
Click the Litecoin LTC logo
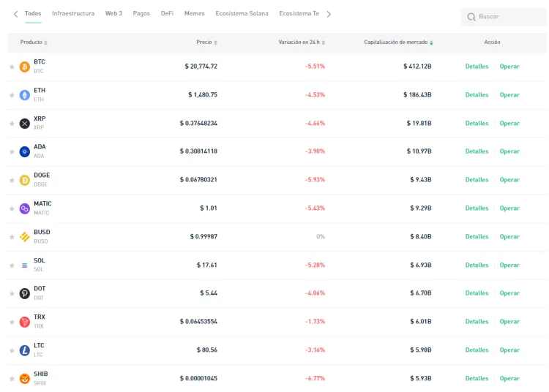[x=24, y=350]
